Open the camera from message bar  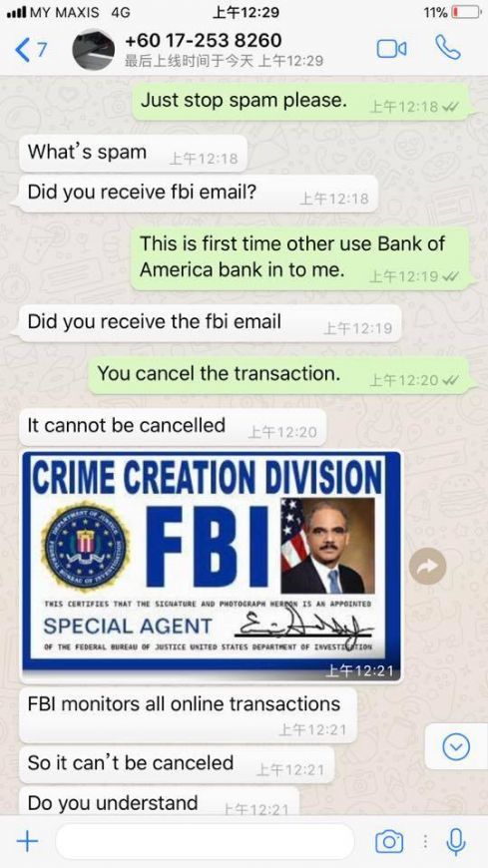389,842
